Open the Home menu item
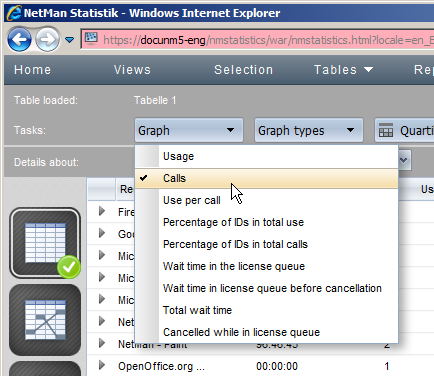This screenshot has width=434, height=376. [x=33, y=70]
